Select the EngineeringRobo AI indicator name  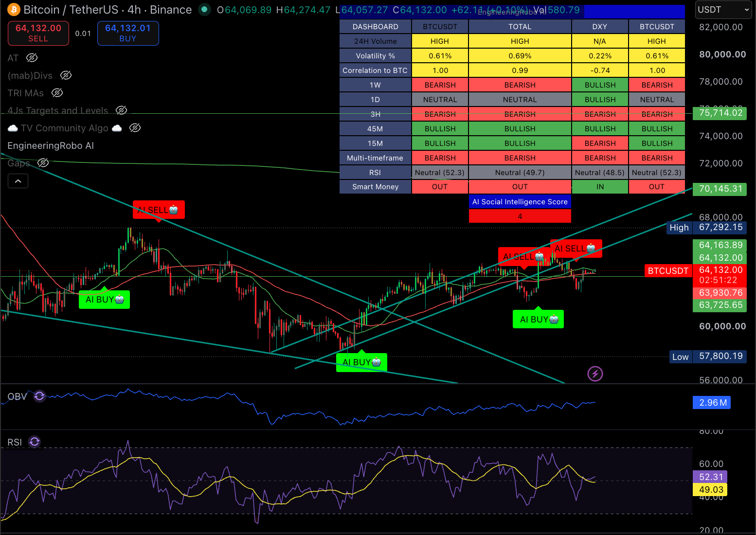pyautogui.click(x=51, y=145)
